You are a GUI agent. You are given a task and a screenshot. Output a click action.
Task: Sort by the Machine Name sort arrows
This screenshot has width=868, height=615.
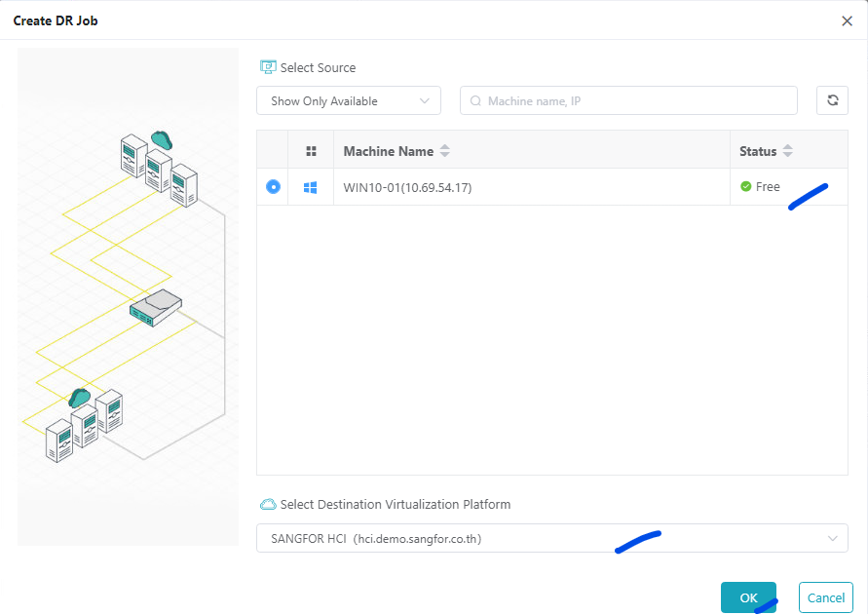(x=444, y=151)
